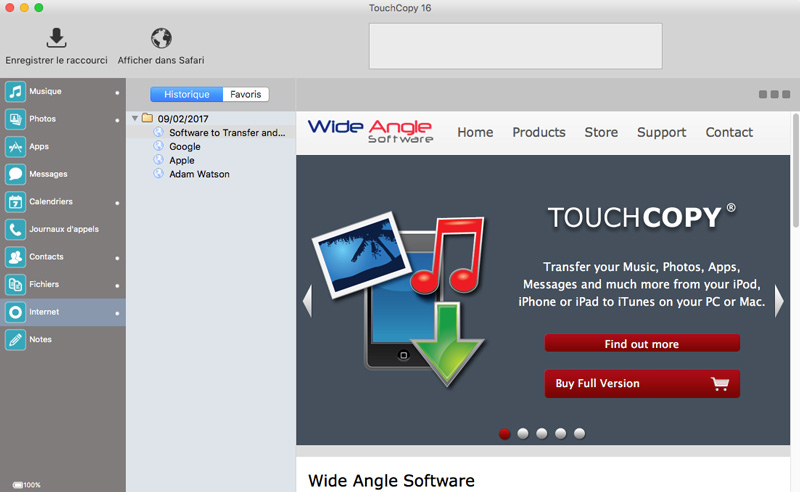Screen dimensions: 800x492
Task: Open the Fichiers documents icon
Action: coord(15,284)
